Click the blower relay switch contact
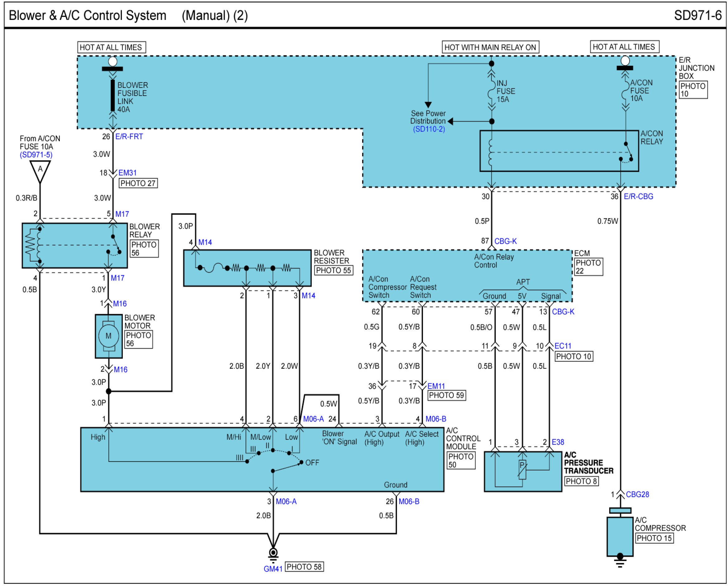Viewport: 728px width, 586px height. (x=116, y=244)
